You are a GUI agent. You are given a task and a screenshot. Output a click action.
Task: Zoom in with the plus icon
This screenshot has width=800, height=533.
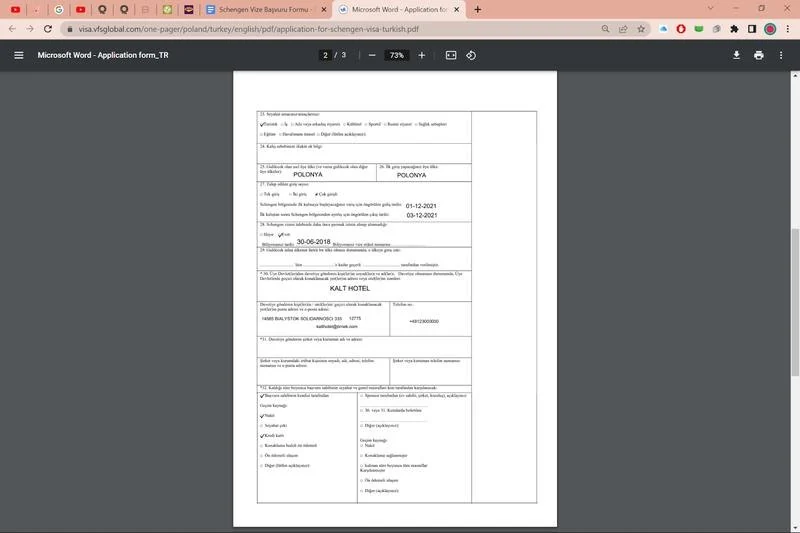coord(421,55)
